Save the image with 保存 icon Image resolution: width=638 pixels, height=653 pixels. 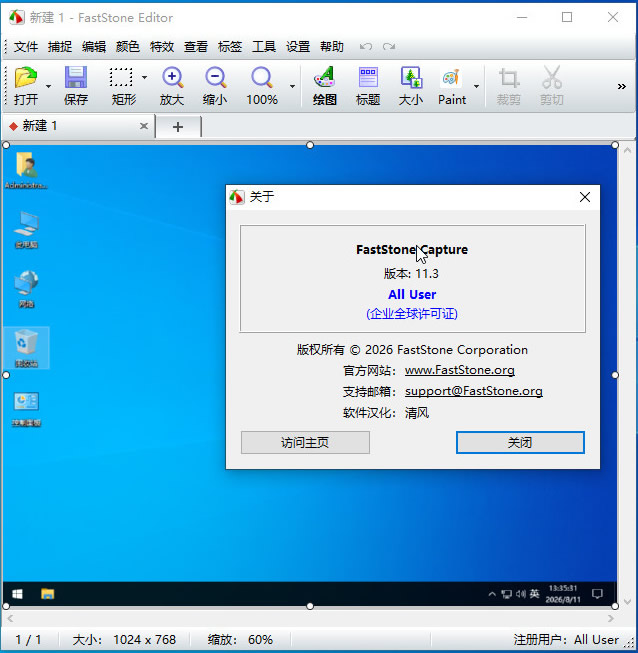[76, 85]
